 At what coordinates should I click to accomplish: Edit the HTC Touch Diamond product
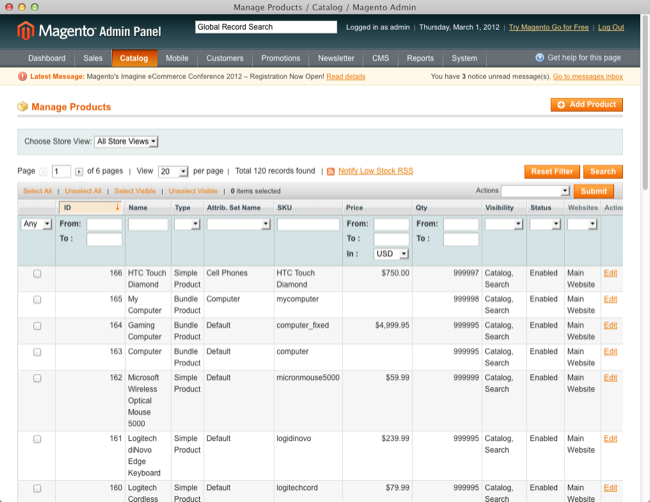click(x=610, y=273)
